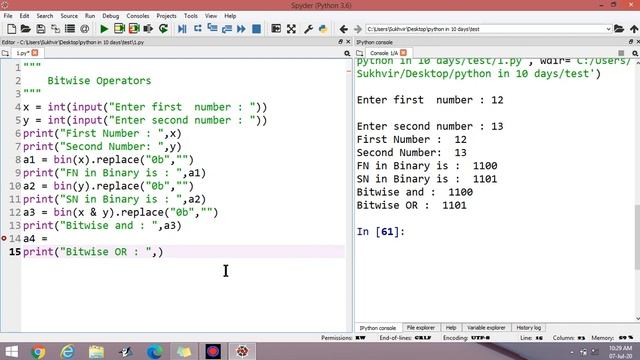Toggle breakpoint marker on line 14

pos(4,238)
